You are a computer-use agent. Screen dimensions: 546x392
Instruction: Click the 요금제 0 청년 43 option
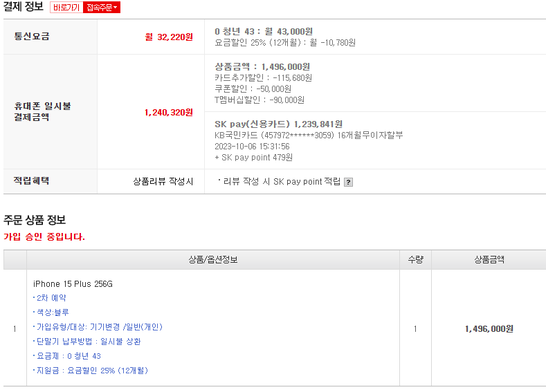point(68,356)
